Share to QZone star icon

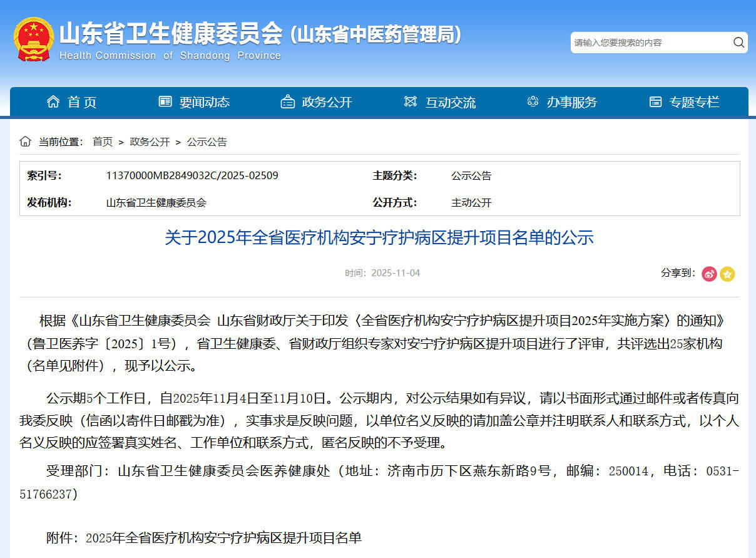tap(727, 274)
